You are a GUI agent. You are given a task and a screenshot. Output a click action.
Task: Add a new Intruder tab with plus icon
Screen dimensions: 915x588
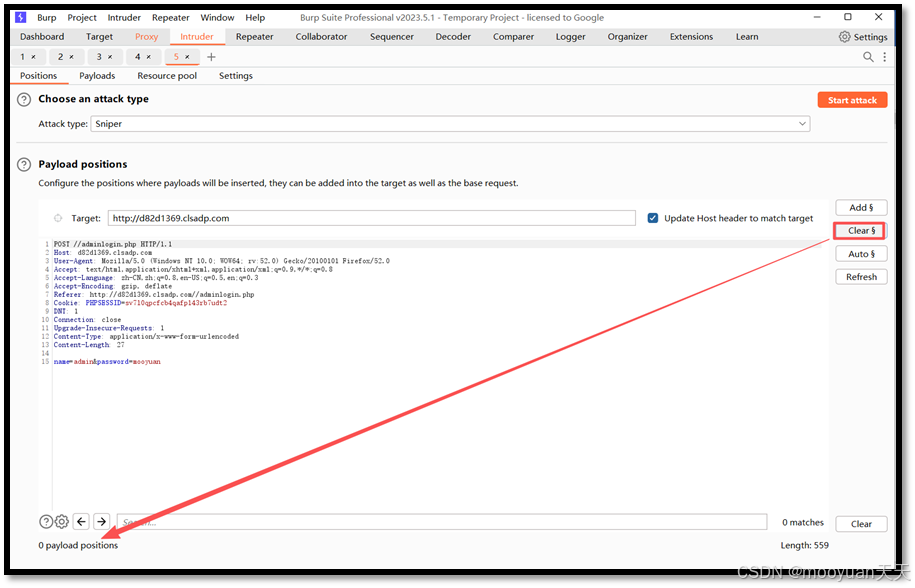211,57
